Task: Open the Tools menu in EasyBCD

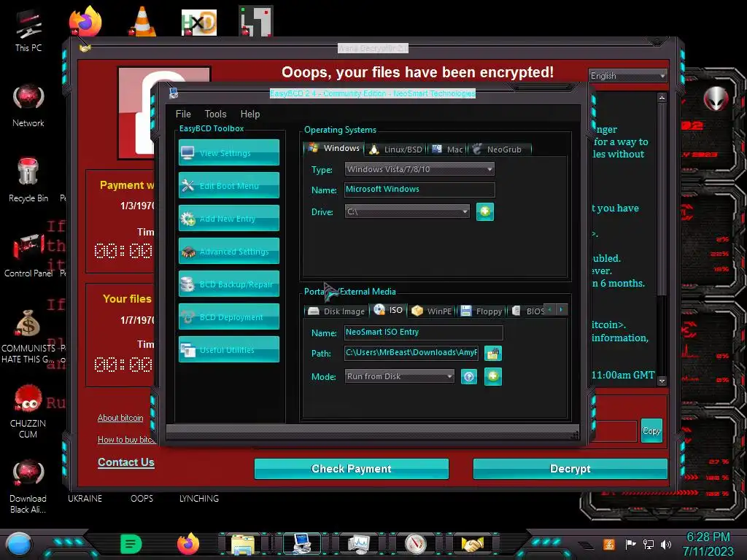Action: coord(215,114)
